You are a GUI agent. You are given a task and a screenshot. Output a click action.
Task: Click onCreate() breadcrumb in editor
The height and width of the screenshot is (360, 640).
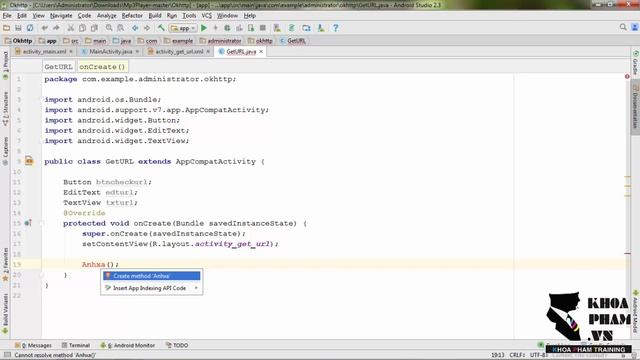[102, 67]
